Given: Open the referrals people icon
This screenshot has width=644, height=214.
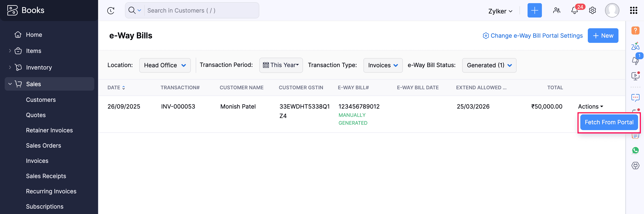Looking at the screenshot, I should coord(556,11).
